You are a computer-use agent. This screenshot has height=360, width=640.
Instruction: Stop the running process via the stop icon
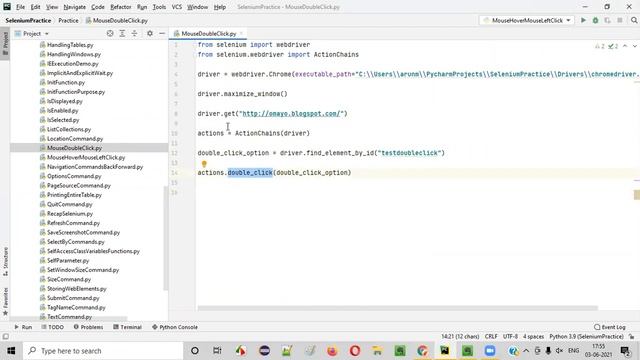click(620, 20)
